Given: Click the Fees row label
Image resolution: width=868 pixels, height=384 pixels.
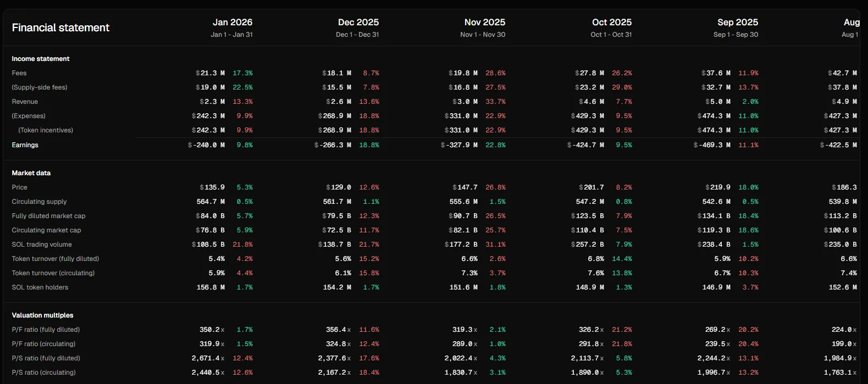Looking at the screenshot, I should pyautogui.click(x=19, y=73).
